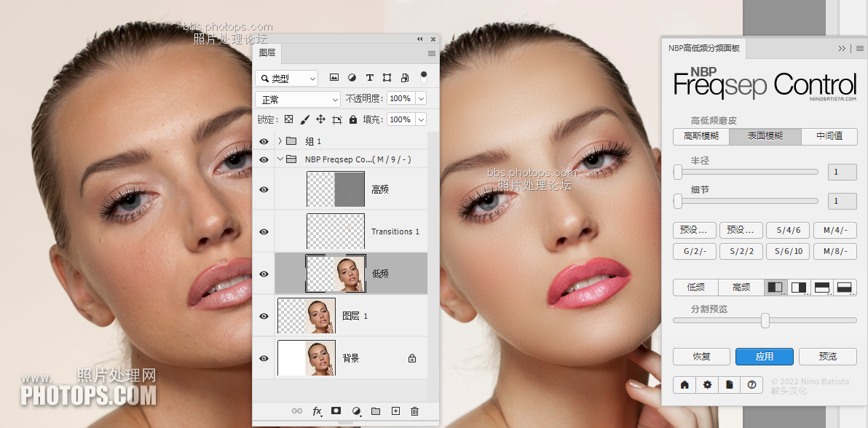
Task: Open the NBP panel flyout menu
Action: point(860,49)
